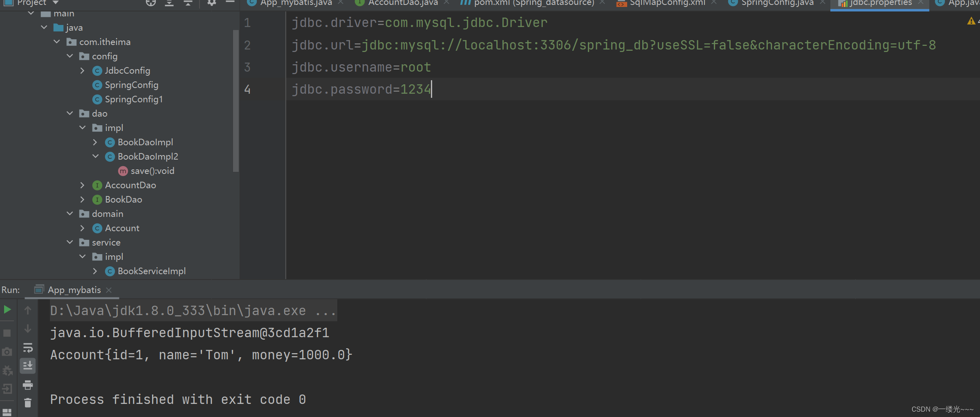Toggle Scroll to End in the console
Viewport: 980px width, 417px height.
(28, 365)
